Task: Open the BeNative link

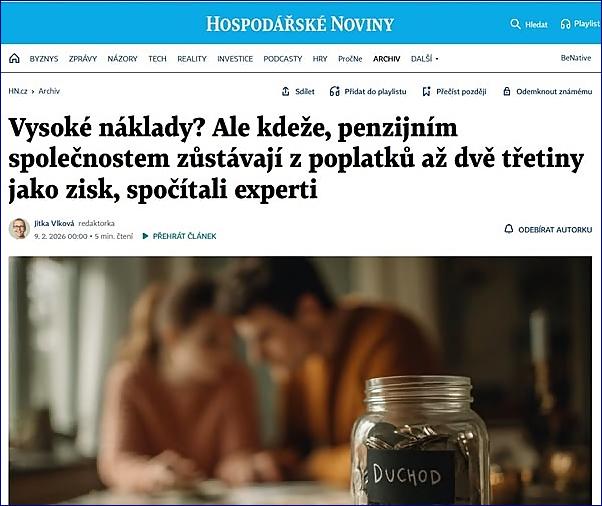Action: (576, 58)
